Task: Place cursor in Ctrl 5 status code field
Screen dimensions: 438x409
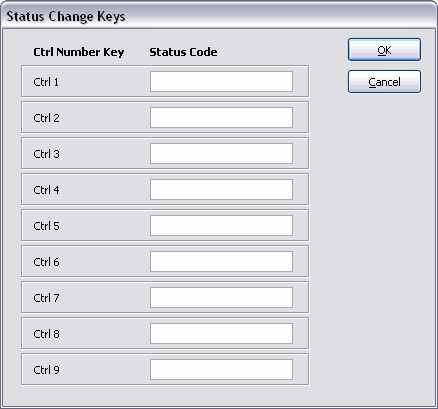Action: click(x=221, y=225)
